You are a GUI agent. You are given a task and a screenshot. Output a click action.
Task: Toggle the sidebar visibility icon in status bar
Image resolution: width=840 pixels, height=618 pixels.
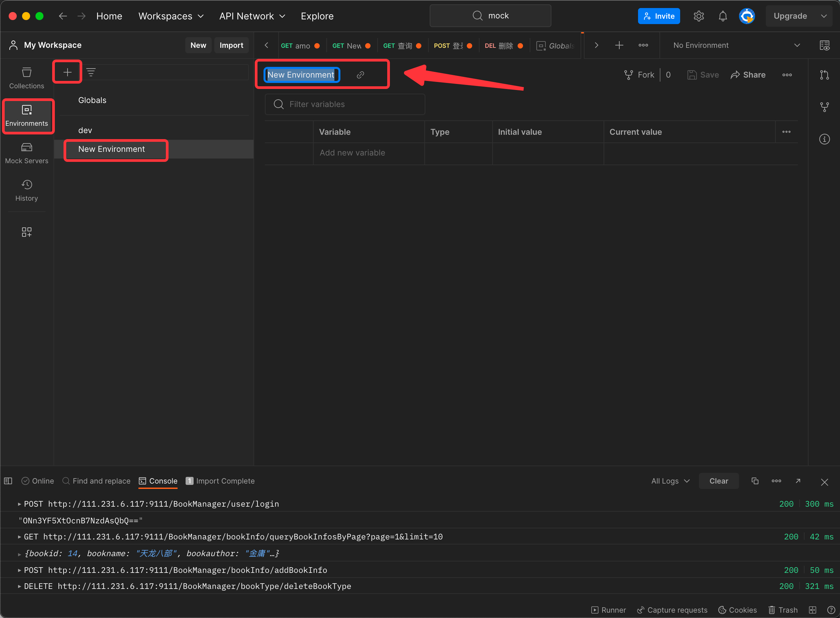pyautogui.click(x=8, y=481)
